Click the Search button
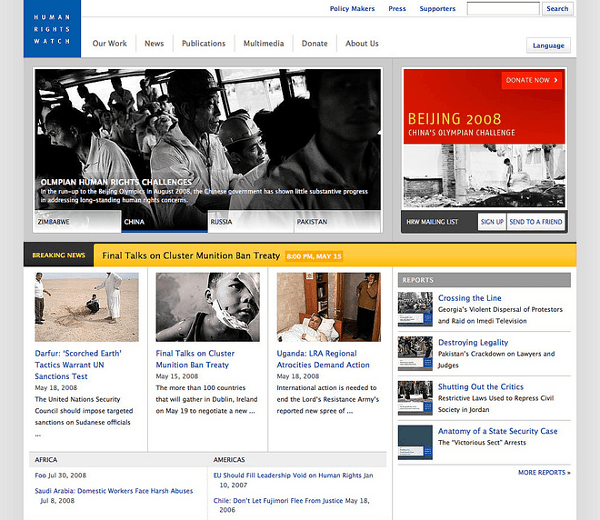The image size is (600, 520). click(558, 8)
